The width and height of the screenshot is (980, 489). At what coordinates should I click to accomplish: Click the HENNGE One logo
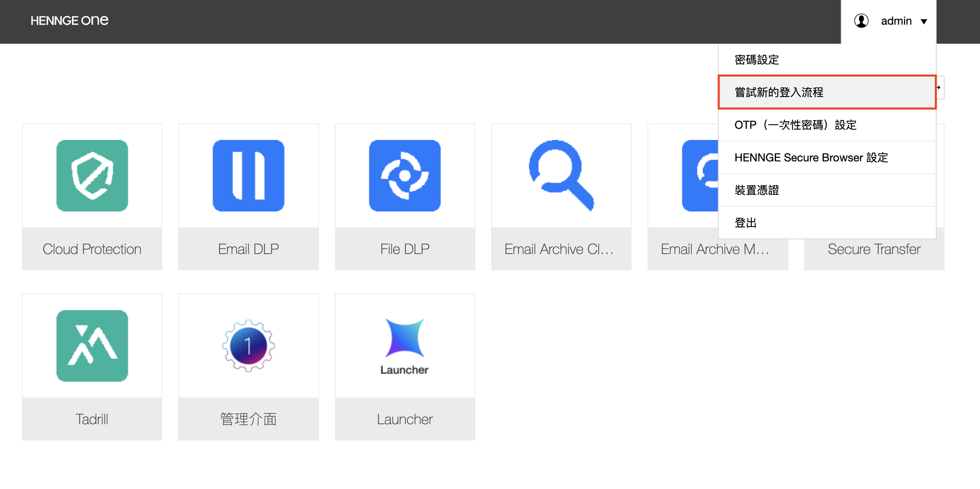69,20
